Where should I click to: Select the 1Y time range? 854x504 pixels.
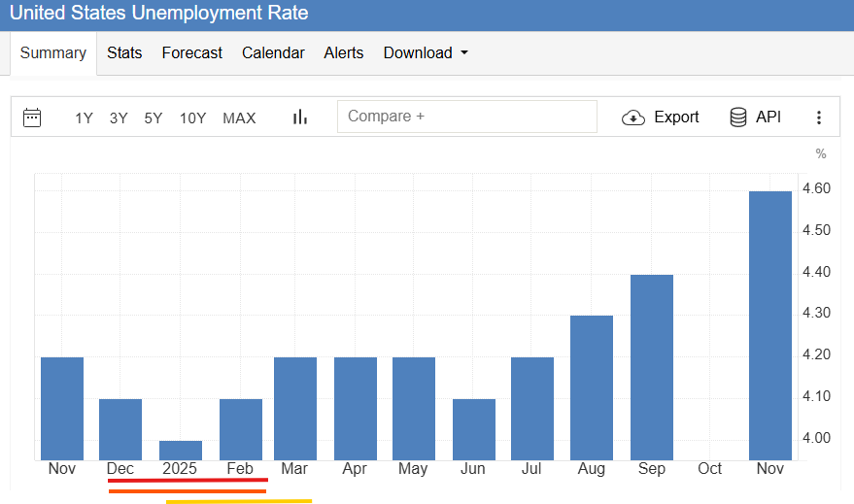84,118
